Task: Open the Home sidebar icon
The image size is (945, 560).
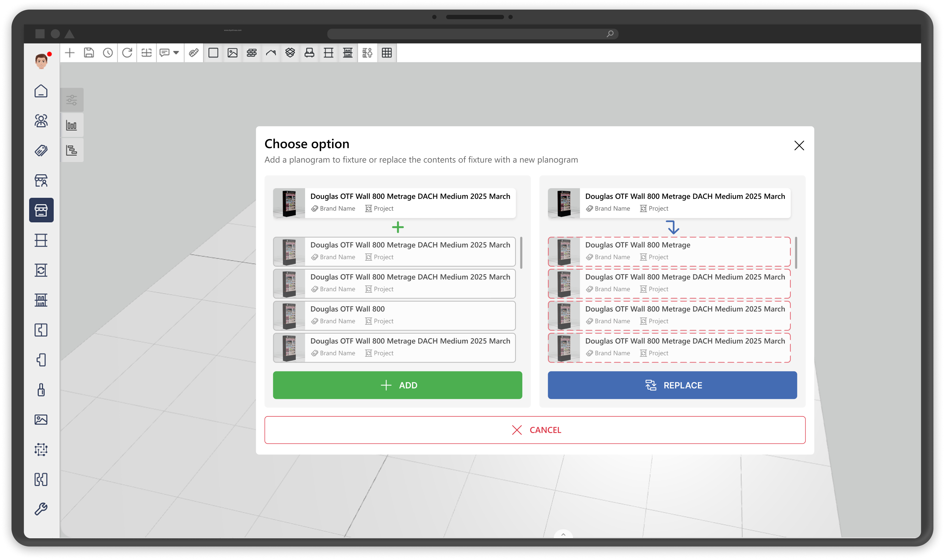Action: pos(41,91)
